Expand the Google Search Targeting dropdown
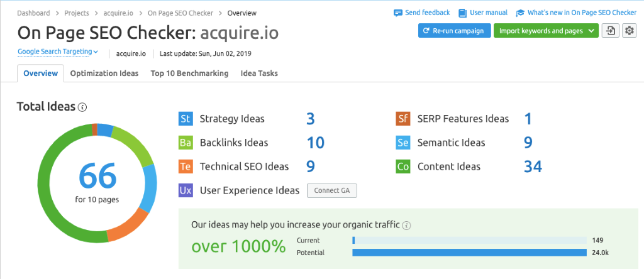644x279 pixels. 58,52
